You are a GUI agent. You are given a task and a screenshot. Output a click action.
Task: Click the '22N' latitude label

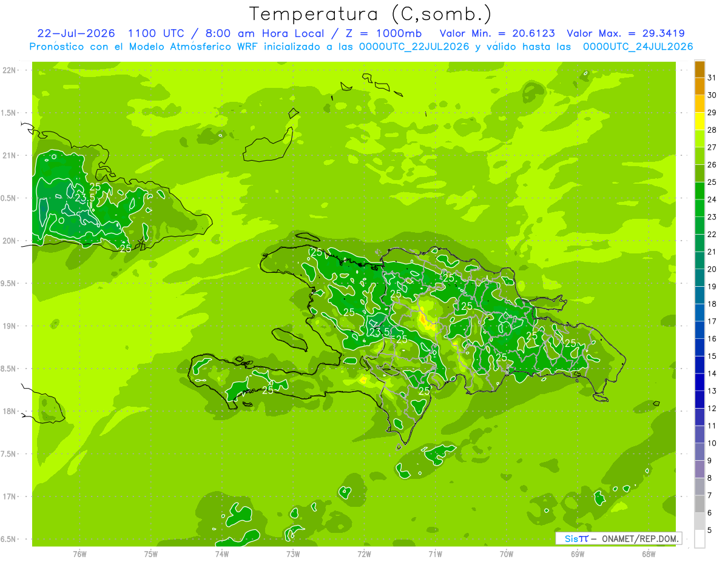click(x=10, y=70)
